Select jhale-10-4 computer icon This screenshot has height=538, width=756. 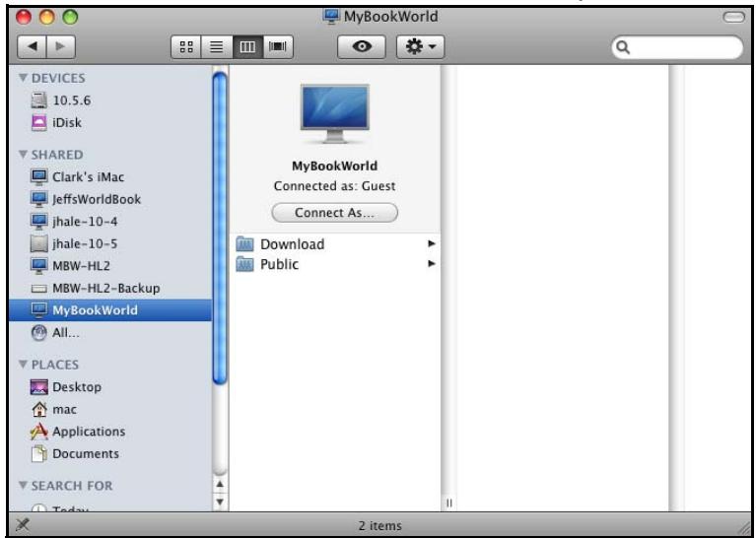click(39, 222)
